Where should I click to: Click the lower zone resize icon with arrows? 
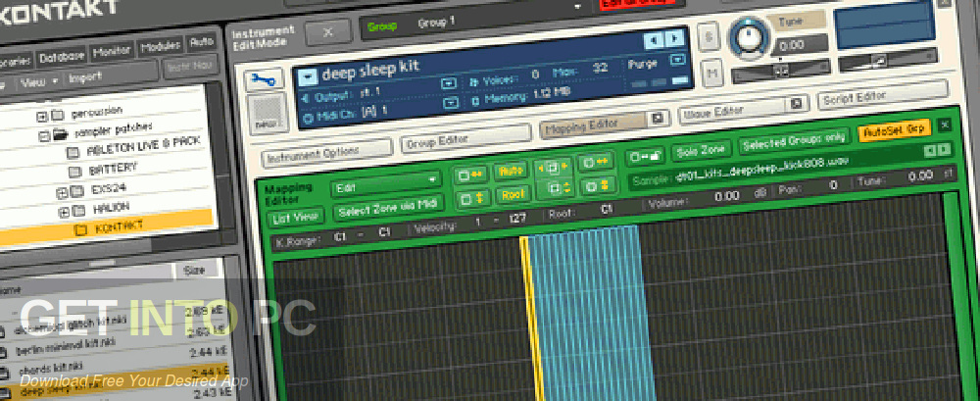pos(555,187)
